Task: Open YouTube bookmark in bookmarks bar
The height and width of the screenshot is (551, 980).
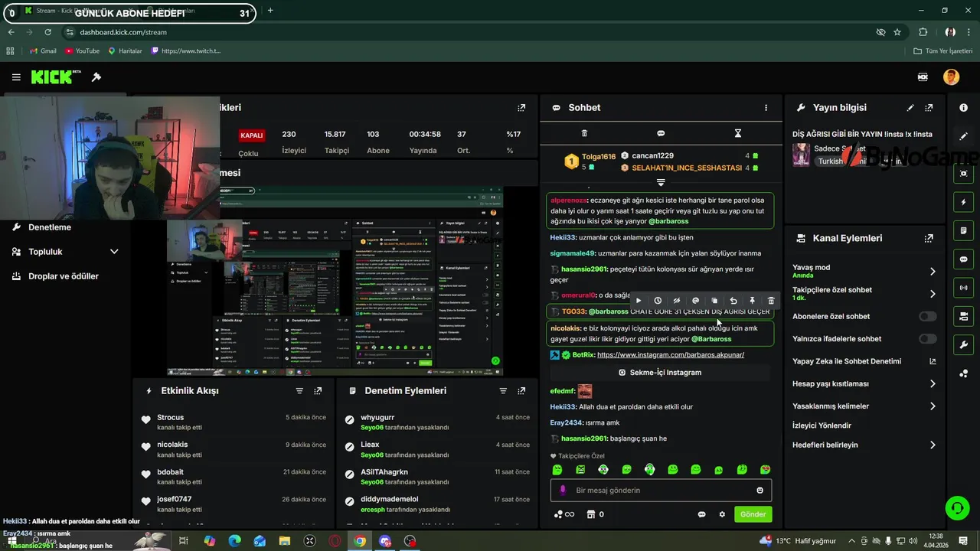Action: [82, 51]
